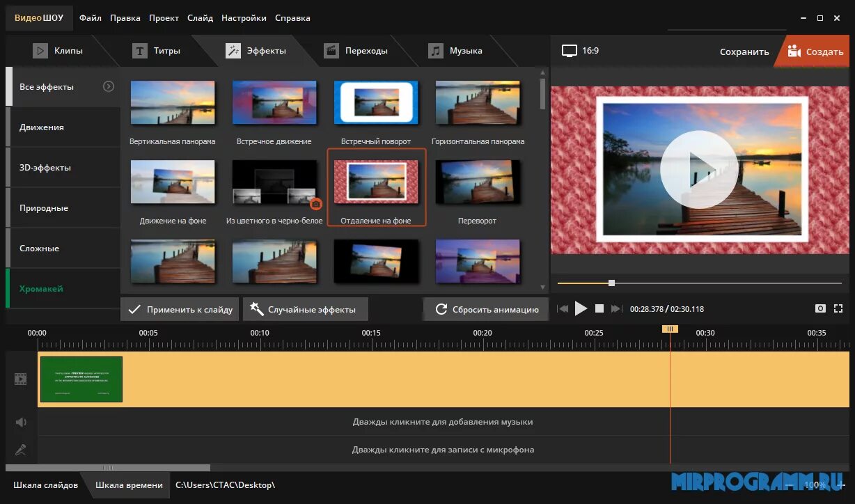
Task: Choose the Из цветного в черно-белое effect
Action: pyautogui.click(x=274, y=182)
